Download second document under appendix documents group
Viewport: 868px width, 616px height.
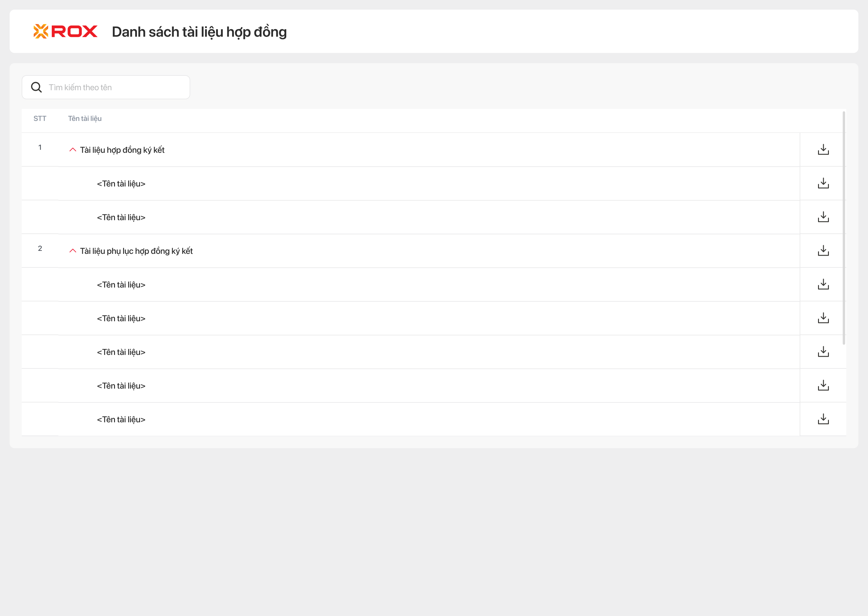823,318
